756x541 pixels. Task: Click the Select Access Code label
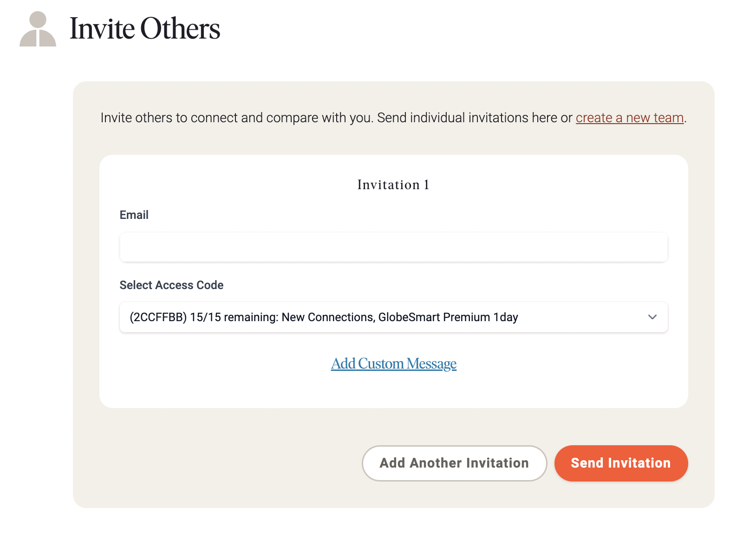click(171, 285)
